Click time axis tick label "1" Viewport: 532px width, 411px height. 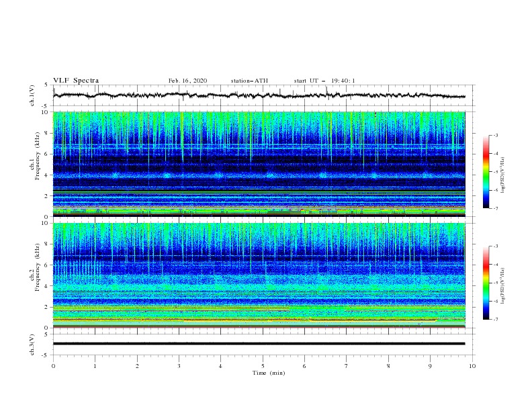95,366
